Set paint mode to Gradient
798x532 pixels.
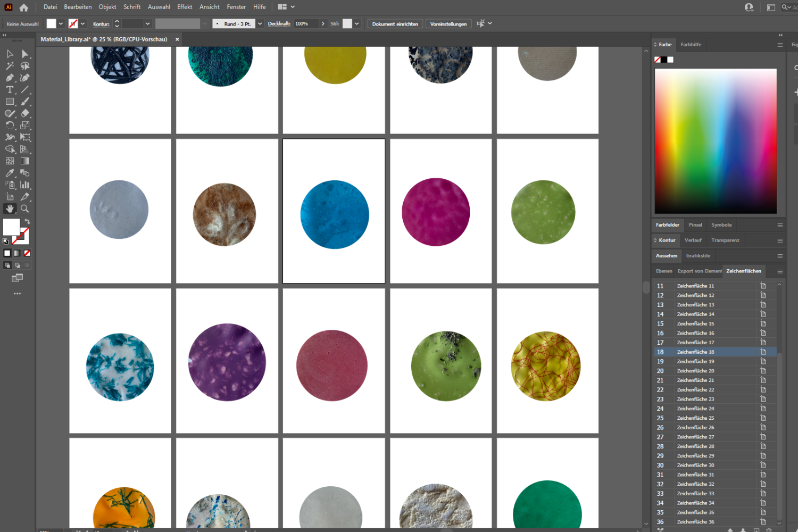[17, 253]
